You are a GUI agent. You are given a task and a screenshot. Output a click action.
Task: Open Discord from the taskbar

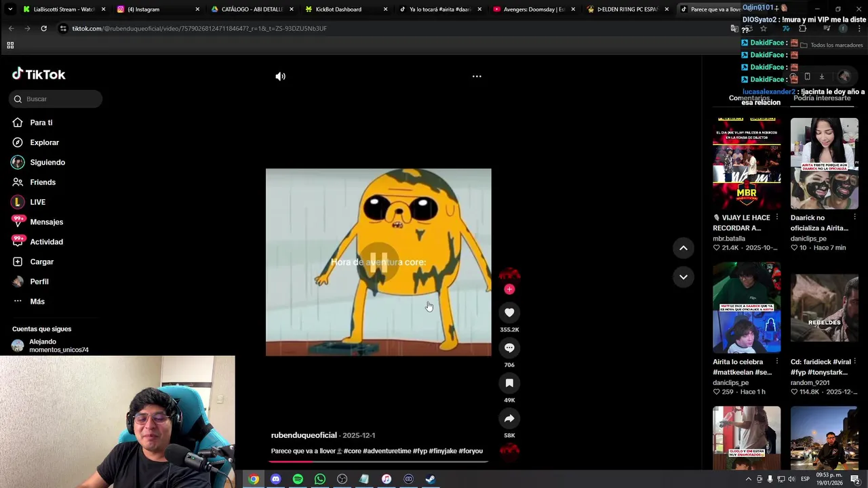(x=275, y=479)
